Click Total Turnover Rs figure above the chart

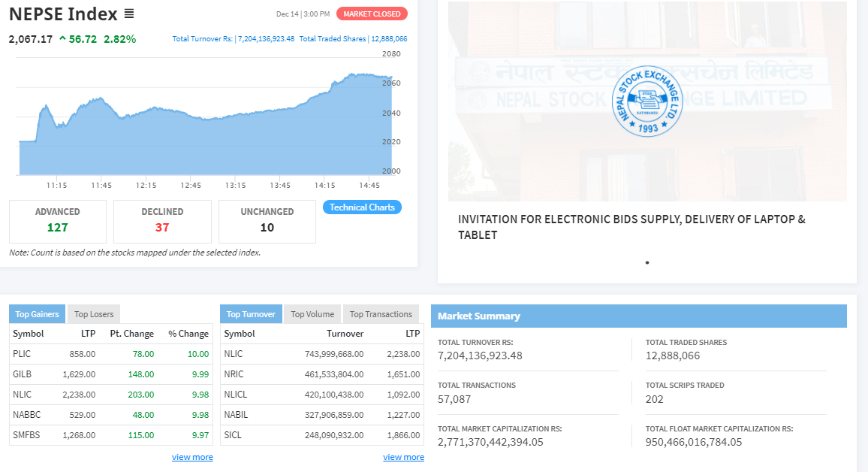click(233, 39)
